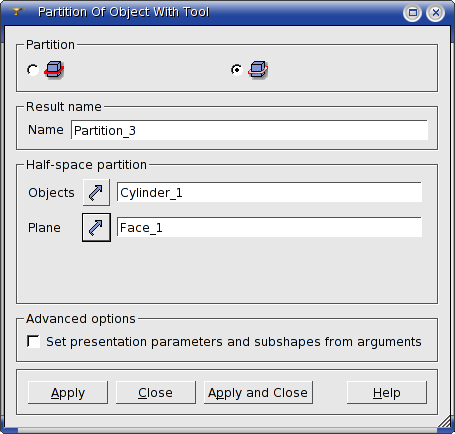Click the partition-with-tool cube icon
Viewport: 455px width, 434px height.
[54, 69]
